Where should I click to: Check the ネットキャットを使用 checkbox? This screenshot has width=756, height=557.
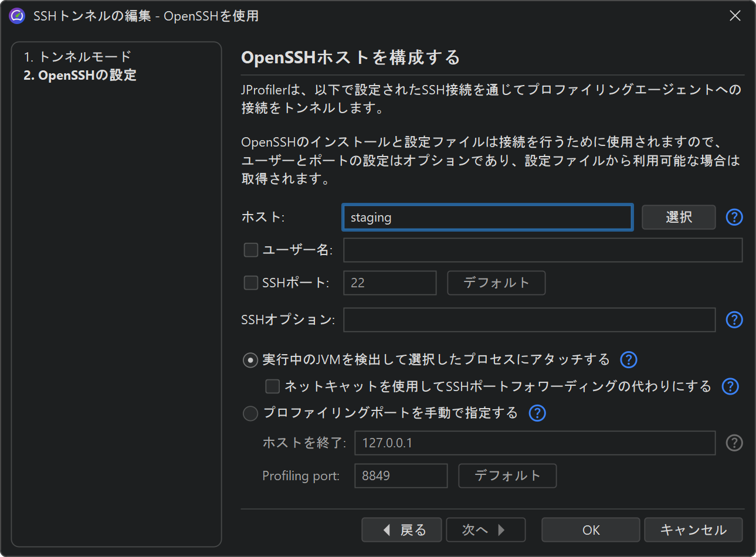[x=273, y=386]
